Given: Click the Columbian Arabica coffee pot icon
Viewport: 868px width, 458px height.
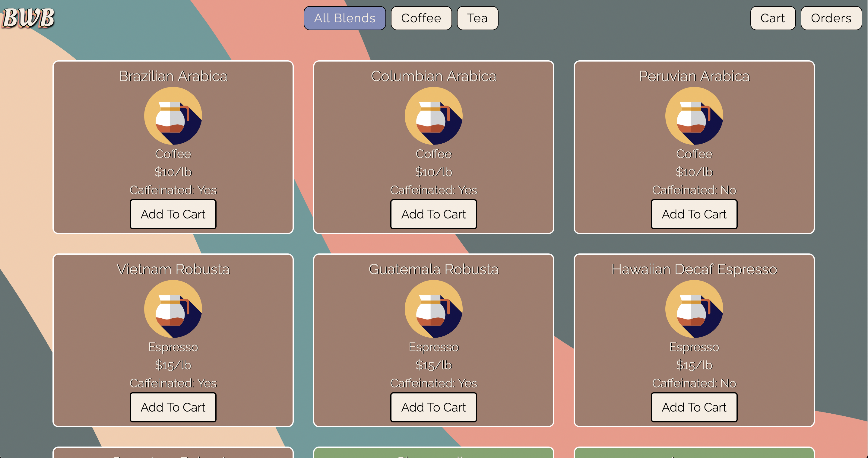Looking at the screenshot, I should pyautogui.click(x=433, y=116).
